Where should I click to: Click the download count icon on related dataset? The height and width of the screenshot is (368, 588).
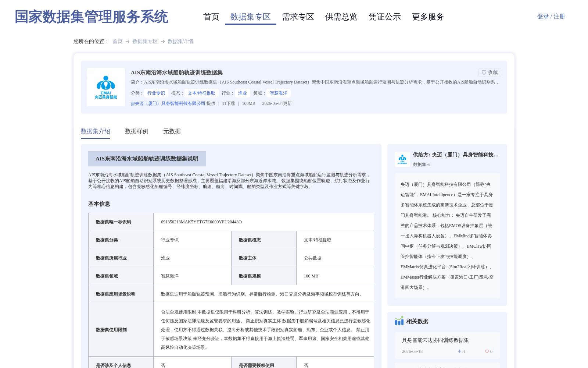coord(459,351)
